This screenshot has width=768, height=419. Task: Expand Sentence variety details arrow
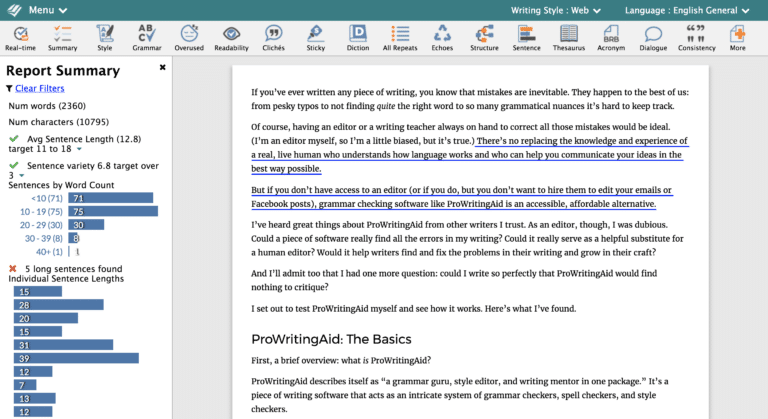[22, 175]
